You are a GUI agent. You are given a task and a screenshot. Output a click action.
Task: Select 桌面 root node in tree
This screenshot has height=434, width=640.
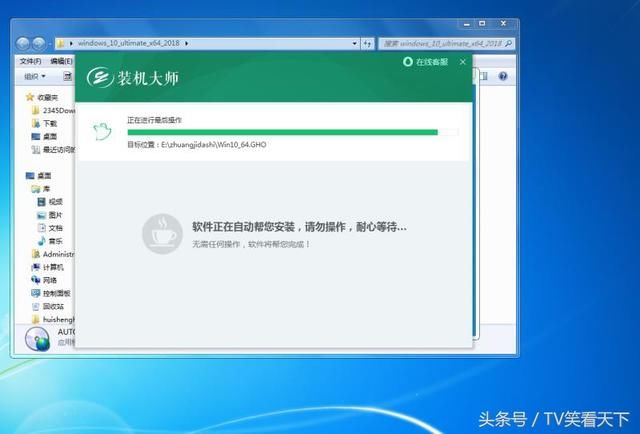point(39,176)
